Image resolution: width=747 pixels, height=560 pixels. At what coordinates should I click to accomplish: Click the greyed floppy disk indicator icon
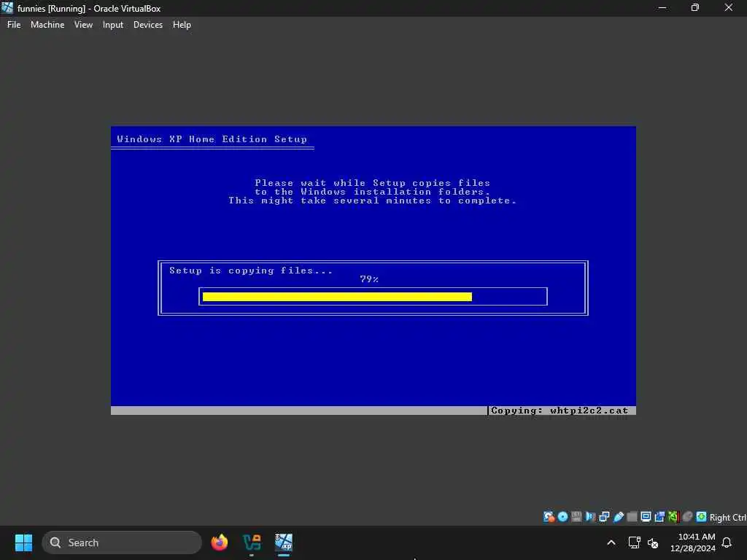point(576,517)
